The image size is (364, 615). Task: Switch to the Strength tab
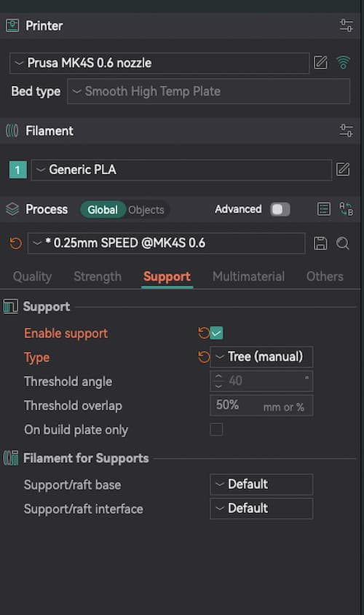pos(98,276)
